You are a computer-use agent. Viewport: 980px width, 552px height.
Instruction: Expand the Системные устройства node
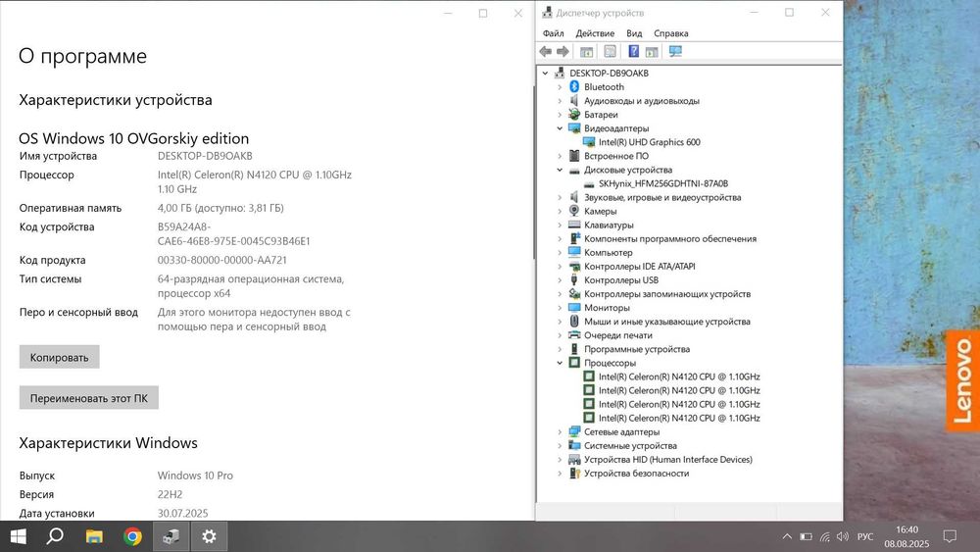[x=560, y=446]
